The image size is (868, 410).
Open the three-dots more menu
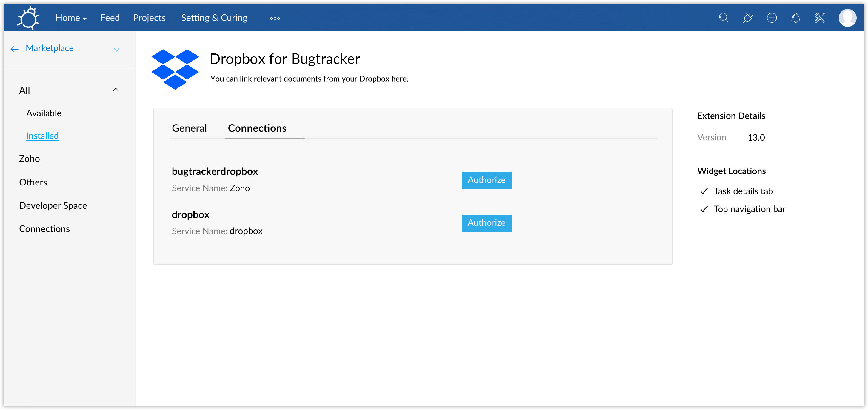tap(275, 18)
